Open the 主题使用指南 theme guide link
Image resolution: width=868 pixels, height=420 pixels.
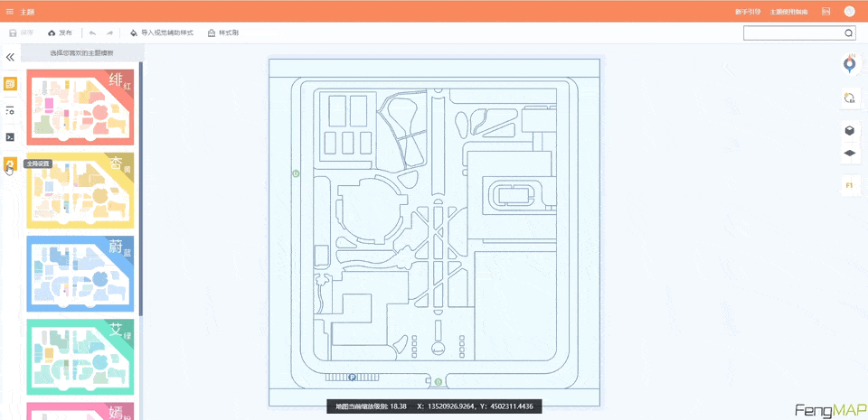(x=787, y=12)
